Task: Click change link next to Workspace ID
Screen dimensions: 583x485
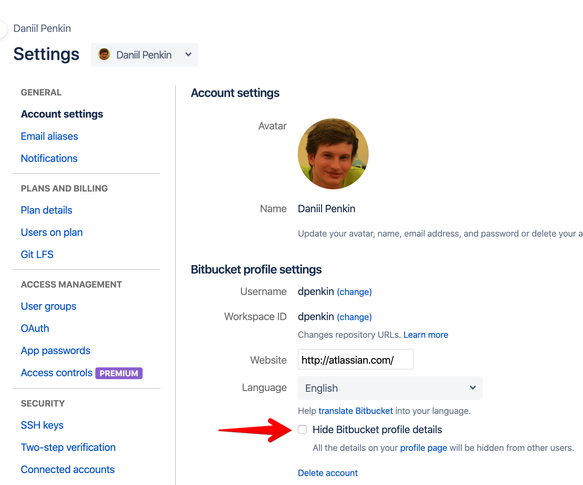Action: [x=354, y=317]
